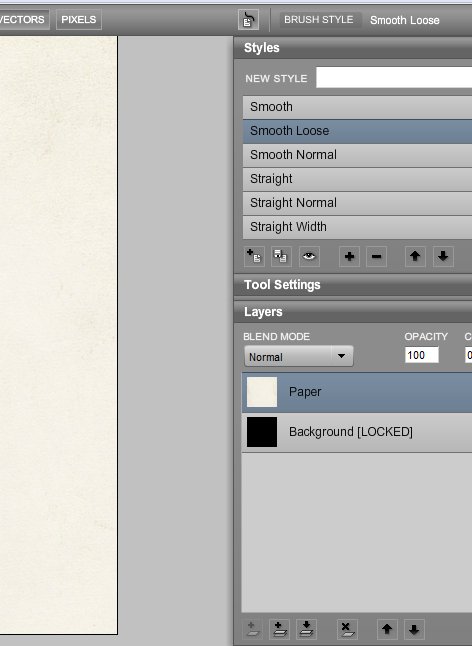Add a new layer with the plus layer icon

point(279,629)
